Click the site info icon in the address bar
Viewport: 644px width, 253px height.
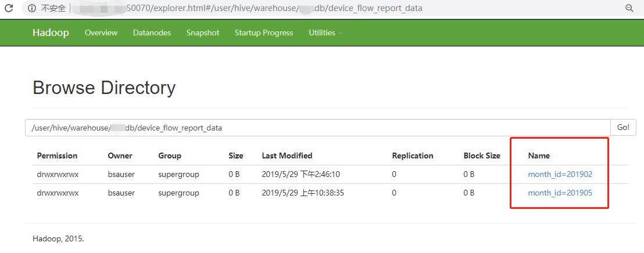(x=32, y=8)
